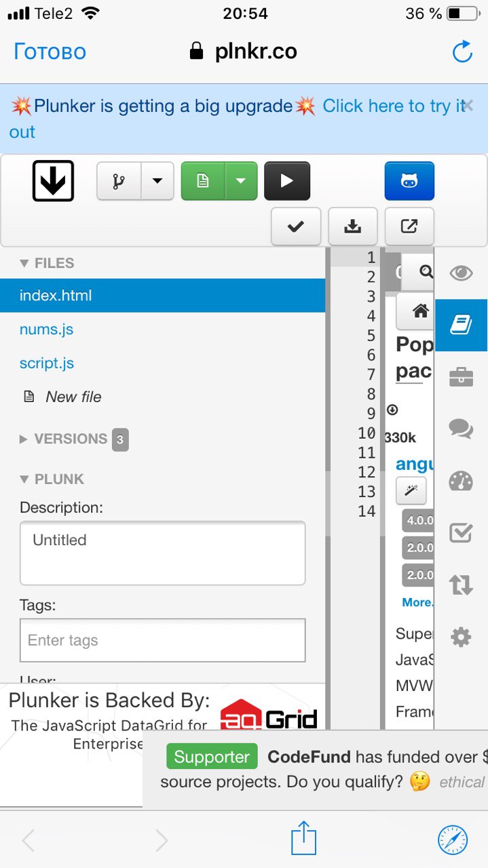This screenshot has width=488, height=868.
Task: Open nums.js file
Action: pyautogui.click(x=46, y=330)
